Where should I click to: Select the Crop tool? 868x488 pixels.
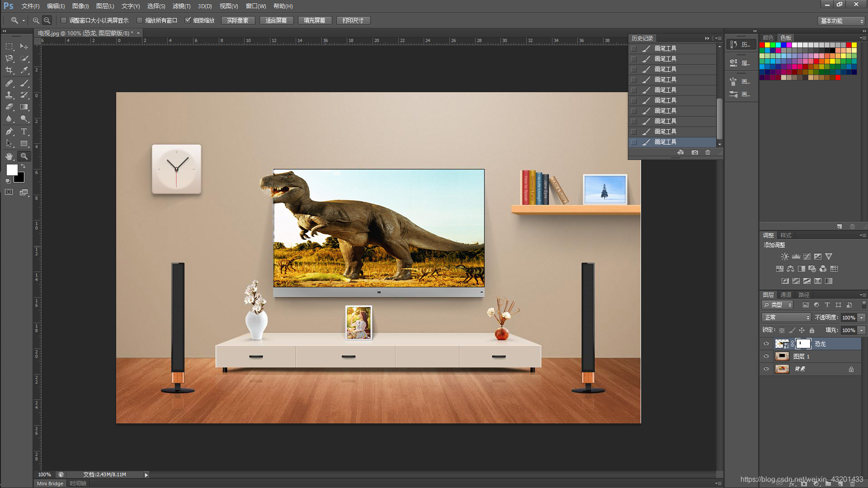9,70
